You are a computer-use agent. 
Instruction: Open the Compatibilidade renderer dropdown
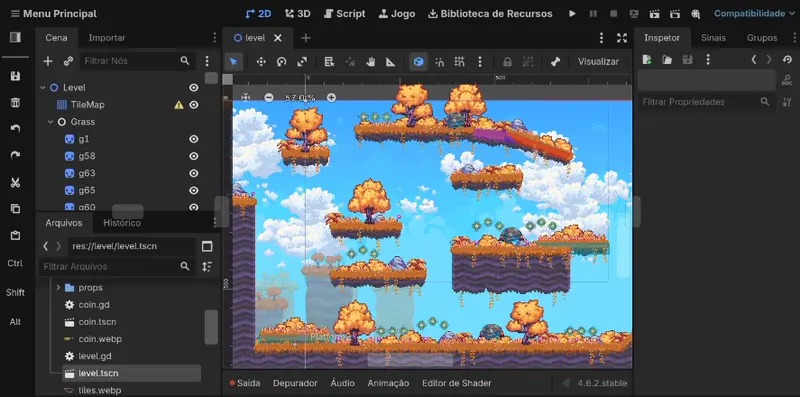click(x=754, y=14)
